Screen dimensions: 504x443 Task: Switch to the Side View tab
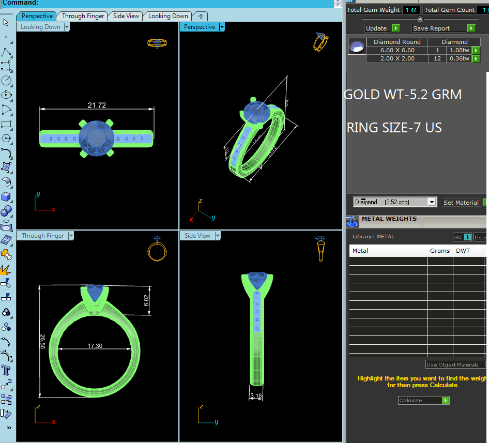[126, 16]
